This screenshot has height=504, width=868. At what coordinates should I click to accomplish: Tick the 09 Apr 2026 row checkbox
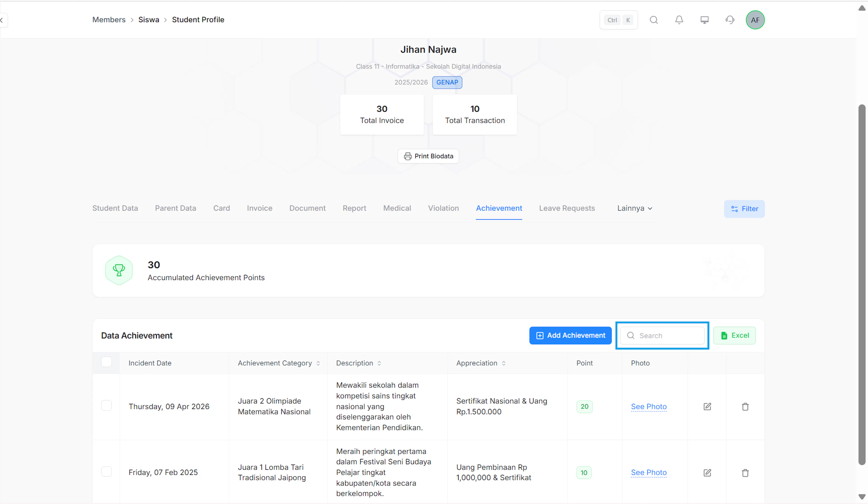pyautogui.click(x=106, y=405)
